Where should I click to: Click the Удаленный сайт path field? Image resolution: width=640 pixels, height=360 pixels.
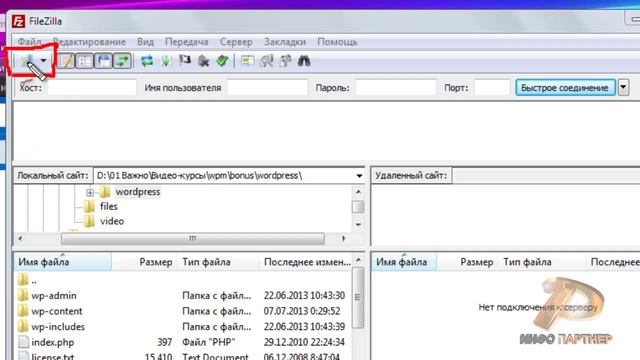[x=546, y=176]
